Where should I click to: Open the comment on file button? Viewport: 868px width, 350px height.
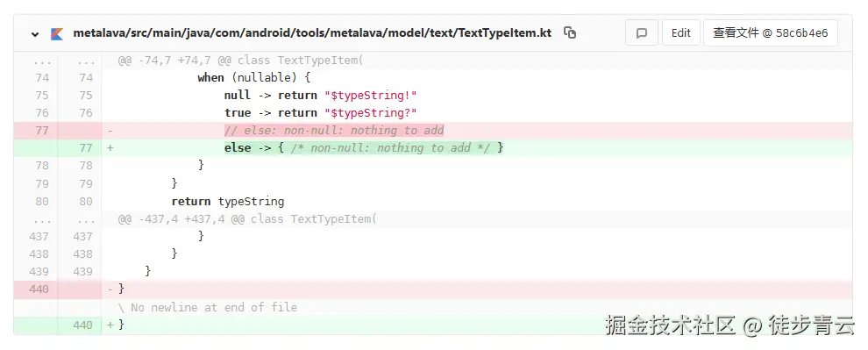(x=642, y=32)
